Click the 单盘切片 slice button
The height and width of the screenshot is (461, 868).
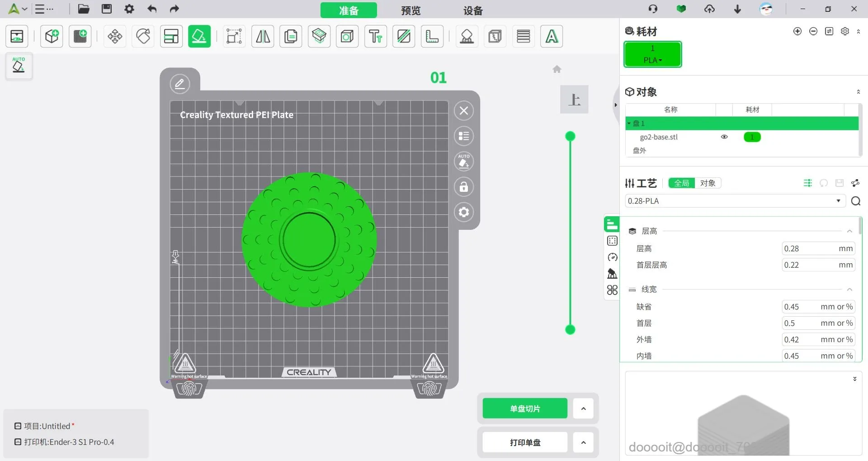524,408
